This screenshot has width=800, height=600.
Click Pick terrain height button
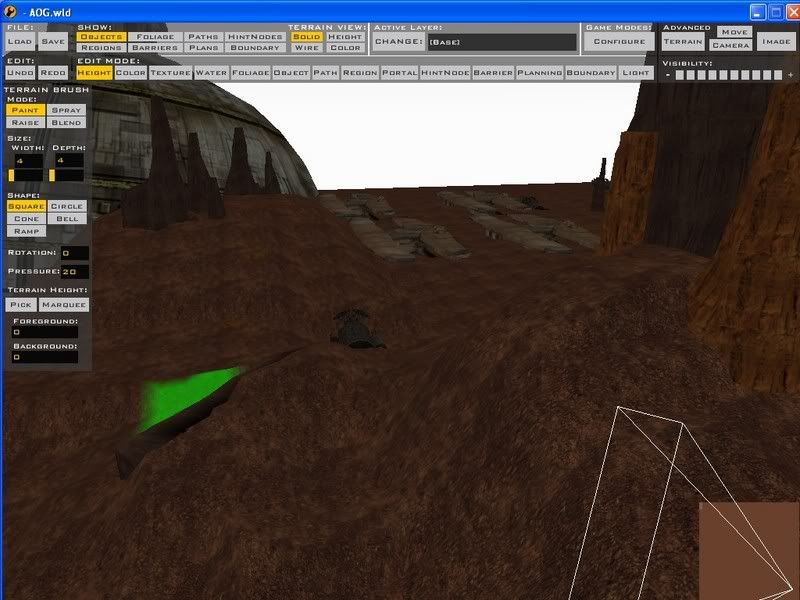[x=21, y=305]
